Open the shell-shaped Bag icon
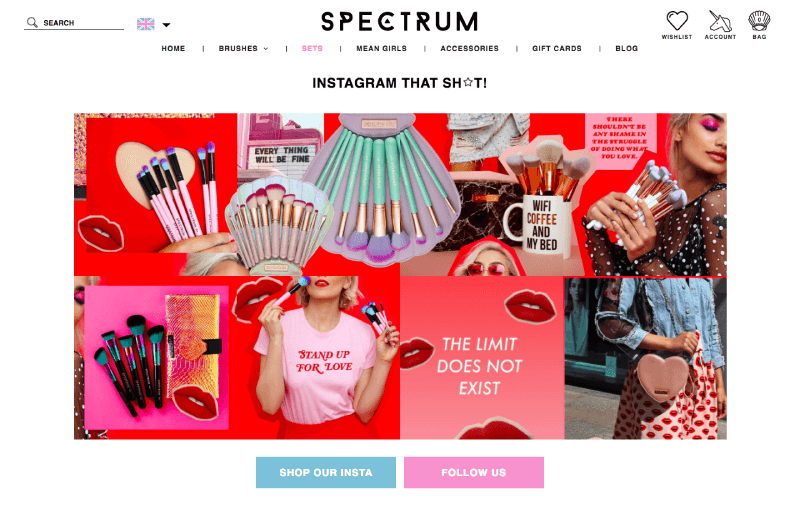The width and height of the screenshot is (800, 505). [x=759, y=21]
